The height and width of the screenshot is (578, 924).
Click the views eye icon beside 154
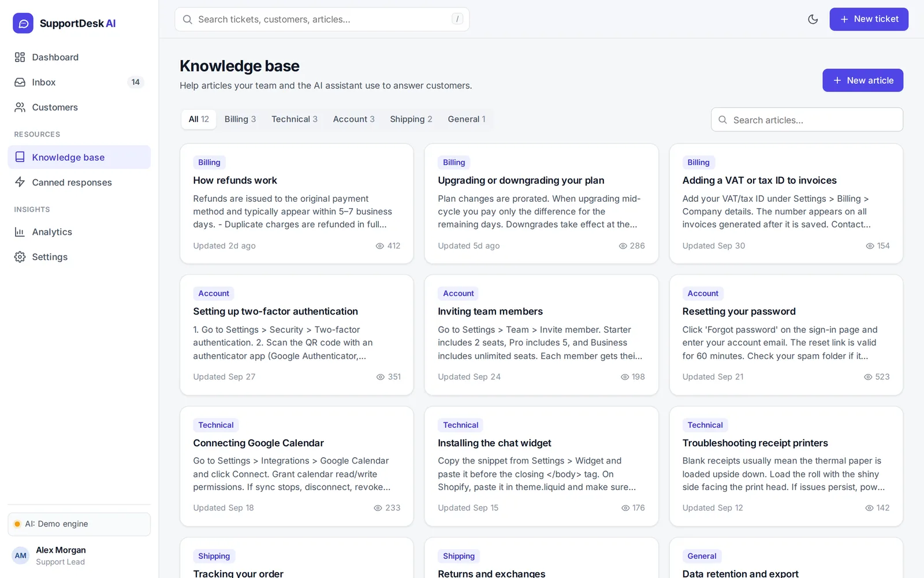pyautogui.click(x=870, y=246)
